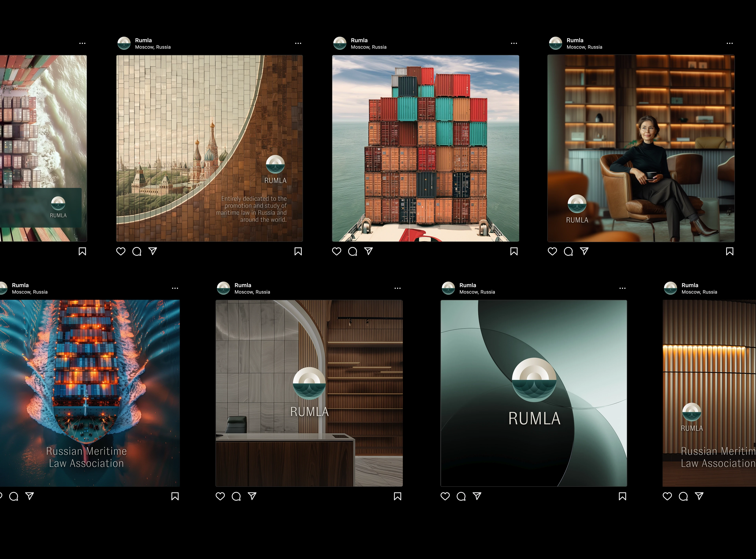756x559 pixels.
Task: Save the stacked containers ship post
Action: point(514,251)
